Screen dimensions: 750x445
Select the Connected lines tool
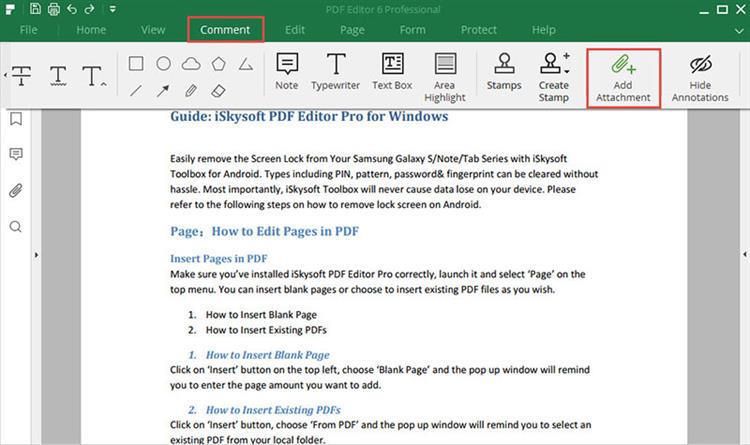[x=246, y=64]
